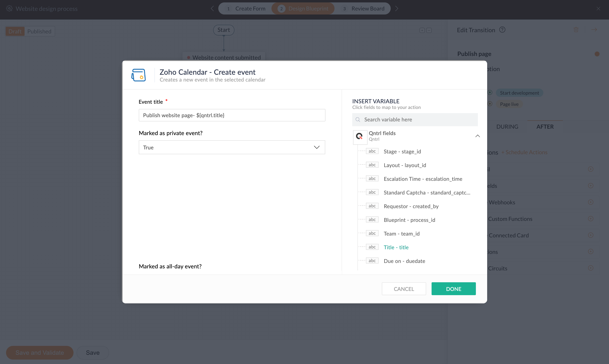The height and width of the screenshot is (364, 609).
Task: Collapse the Qntrl fields section
Action: coord(477,136)
